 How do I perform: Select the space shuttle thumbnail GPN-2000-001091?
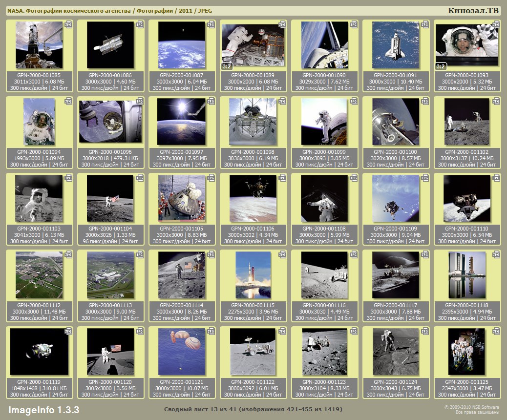pyautogui.click(x=396, y=45)
